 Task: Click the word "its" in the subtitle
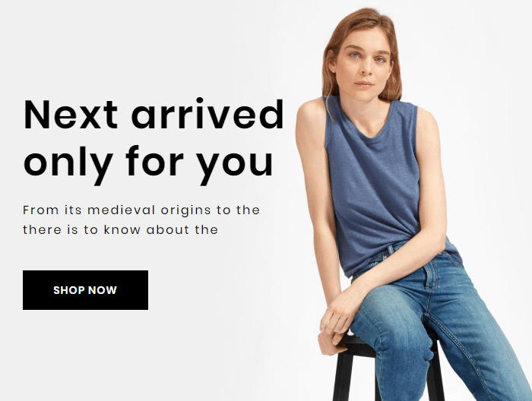click(73, 210)
